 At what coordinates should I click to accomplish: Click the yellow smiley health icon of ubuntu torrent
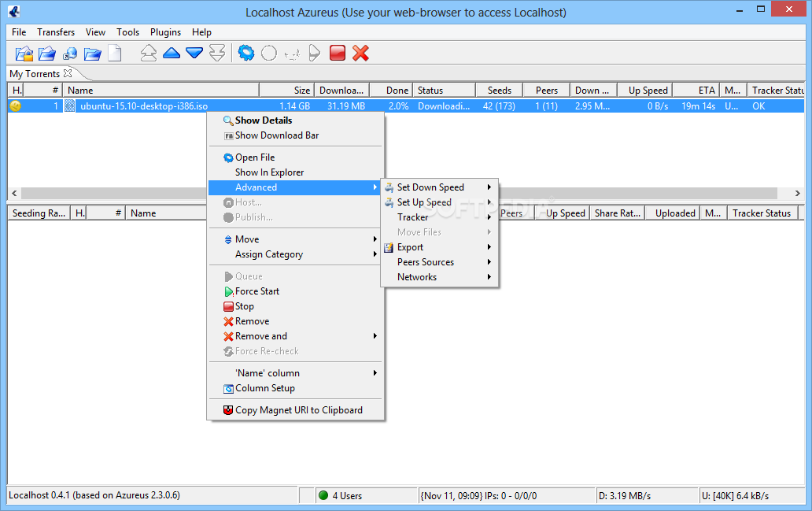coord(16,106)
